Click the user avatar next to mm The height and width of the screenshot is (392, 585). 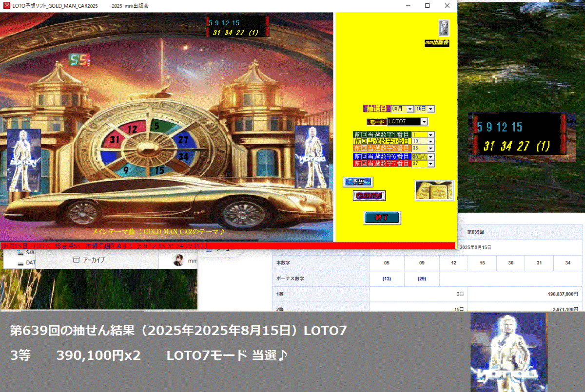179,261
